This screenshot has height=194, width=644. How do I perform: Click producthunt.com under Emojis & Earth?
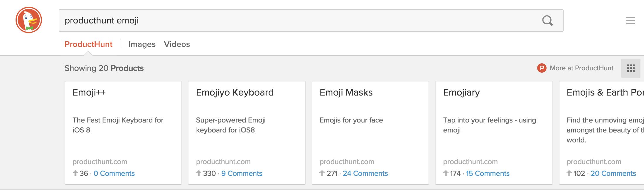tap(594, 162)
